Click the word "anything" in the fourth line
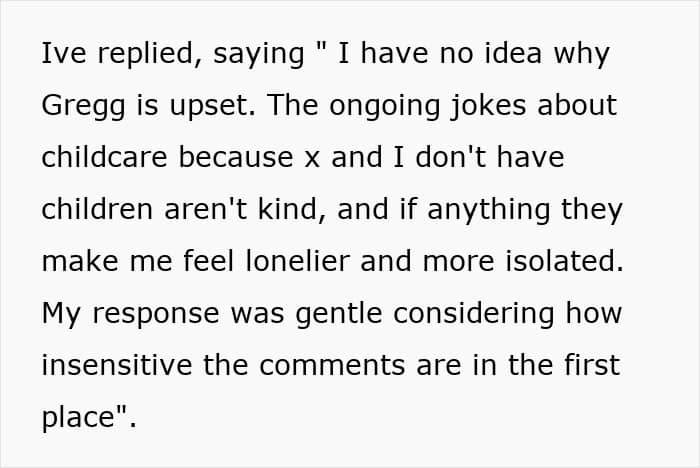Viewport: 700px width, 468px height. 488,210
